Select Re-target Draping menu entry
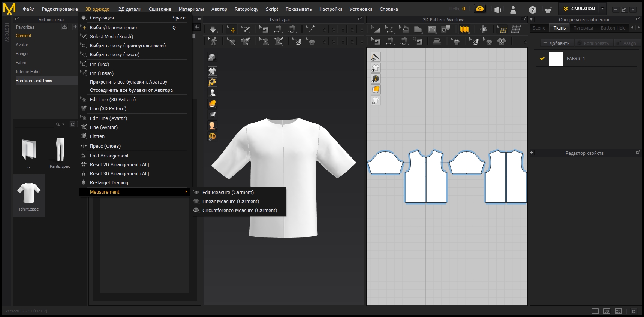Screen dimensions: 644x317 109,183
